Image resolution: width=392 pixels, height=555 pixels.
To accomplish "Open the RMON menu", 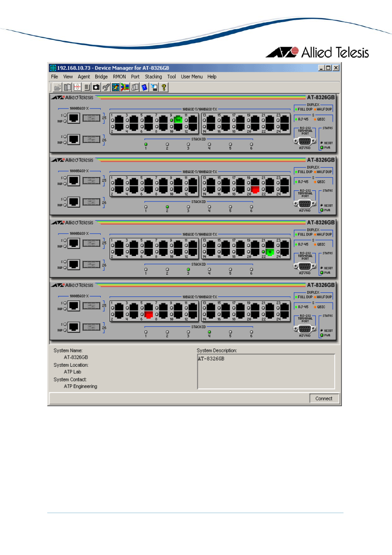I will tap(120, 77).
